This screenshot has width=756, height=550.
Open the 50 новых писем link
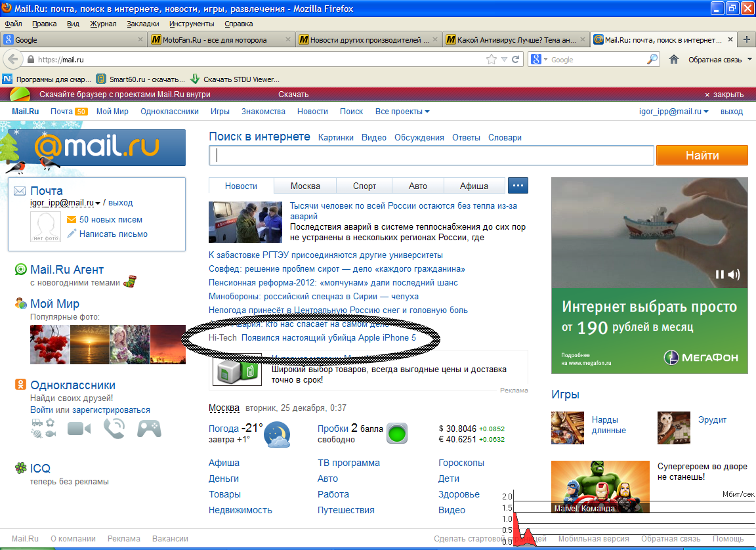(x=111, y=220)
